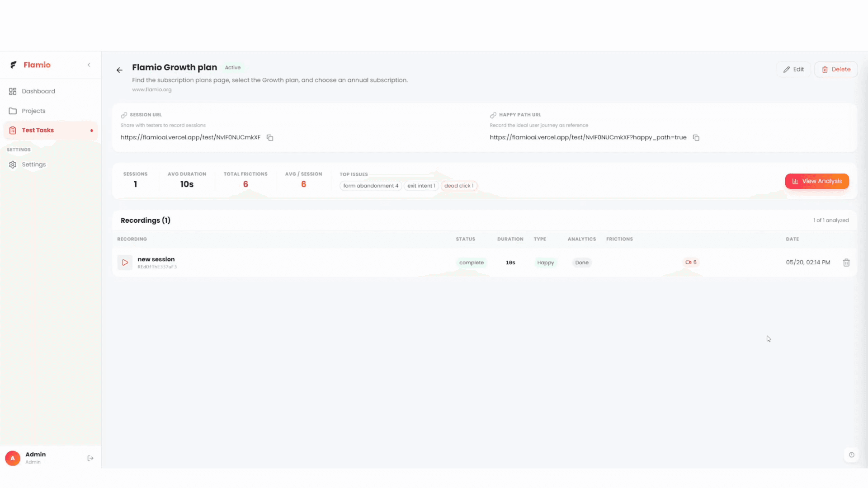
Task: Click the happy path URL text
Action: click(x=588, y=137)
